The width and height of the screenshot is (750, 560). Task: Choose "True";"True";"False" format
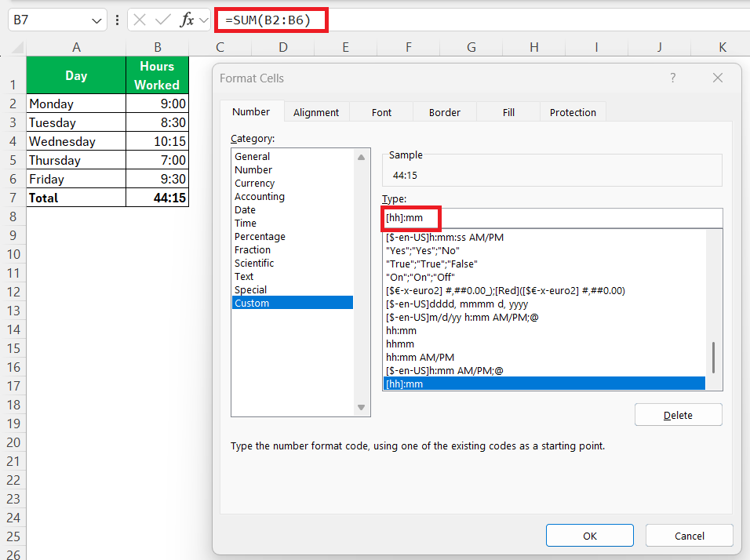click(x=544, y=264)
